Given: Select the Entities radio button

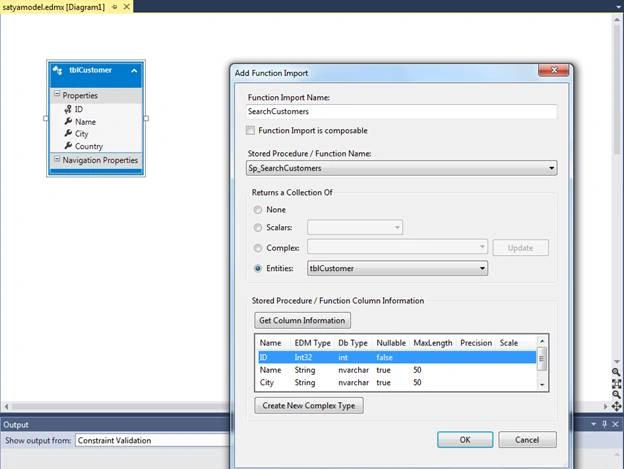Looking at the screenshot, I should click(258, 269).
